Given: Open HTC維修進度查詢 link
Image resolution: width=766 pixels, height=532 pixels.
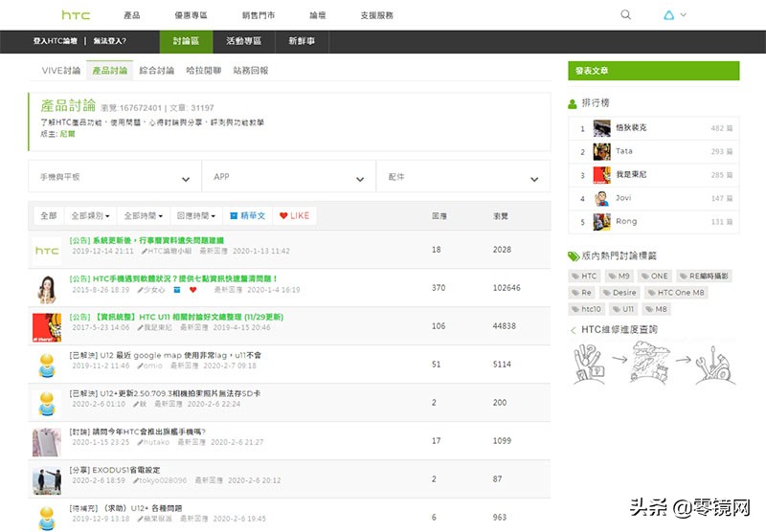Looking at the screenshot, I should [619, 330].
